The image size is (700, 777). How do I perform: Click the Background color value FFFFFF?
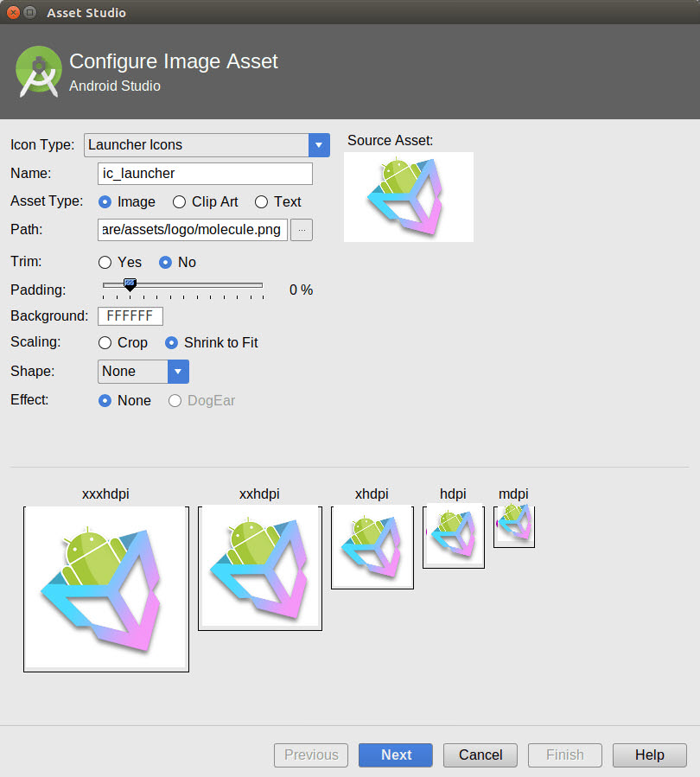point(130,315)
